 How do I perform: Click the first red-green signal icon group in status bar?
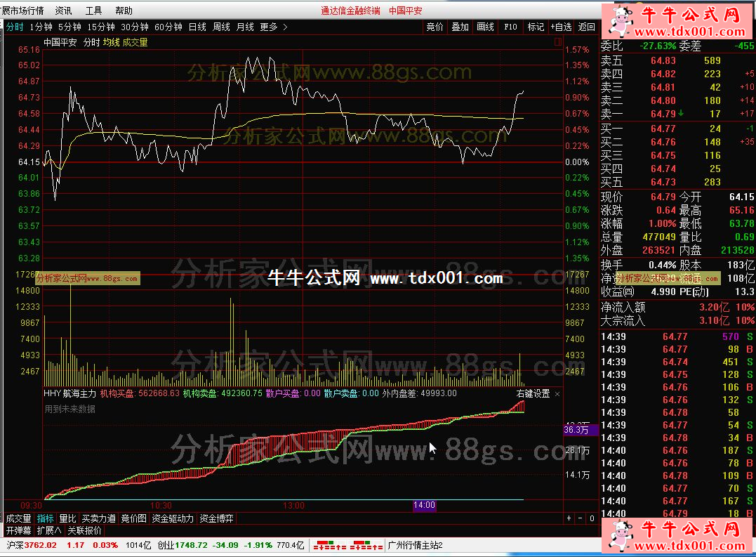point(330,546)
